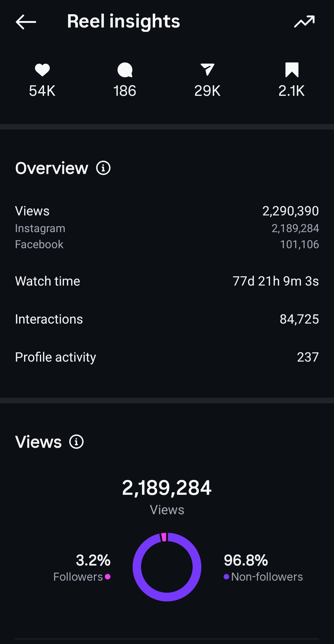The width and height of the screenshot is (334, 644).
Task: Tap the likes heart icon
Action: tap(42, 70)
